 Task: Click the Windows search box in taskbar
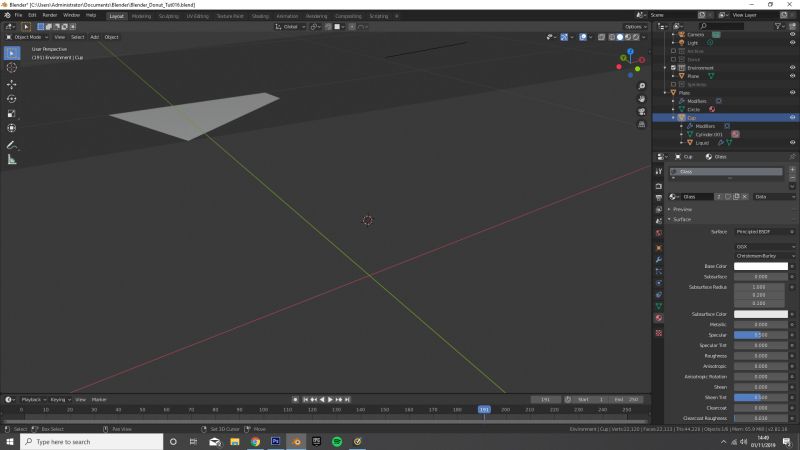pos(92,442)
